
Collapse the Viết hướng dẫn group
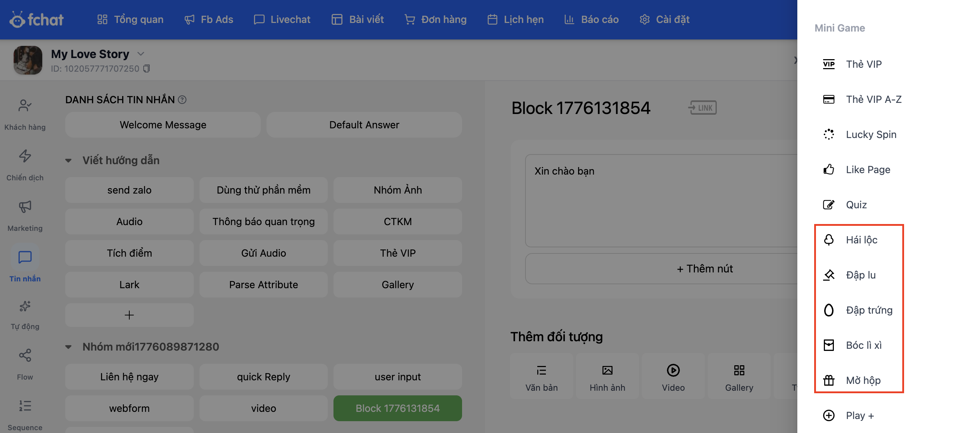coord(68,160)
